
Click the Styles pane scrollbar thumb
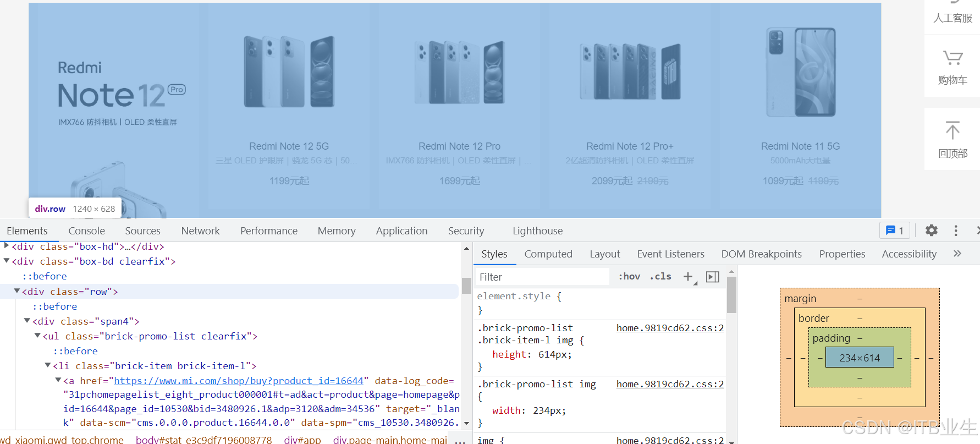pos(731,294)
